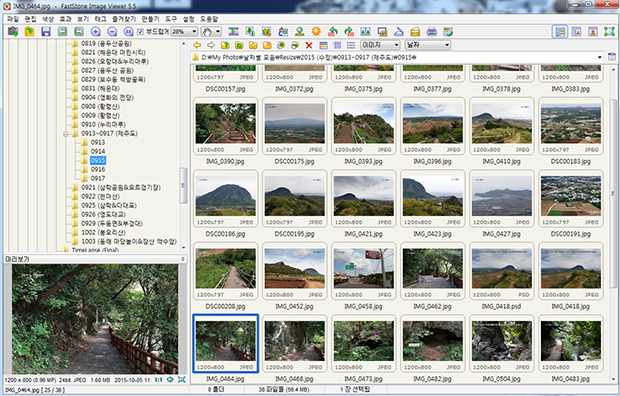Collapse the 미리보기 preview panel chevron
This screenshot has height=396, width=620.
coord(183,259)
